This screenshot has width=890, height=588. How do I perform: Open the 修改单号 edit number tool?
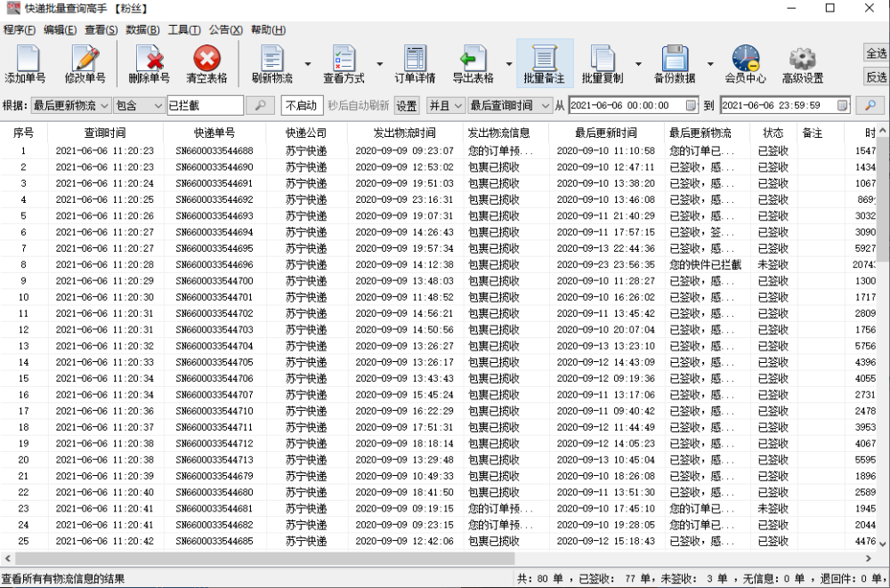[x=85, y=63]
